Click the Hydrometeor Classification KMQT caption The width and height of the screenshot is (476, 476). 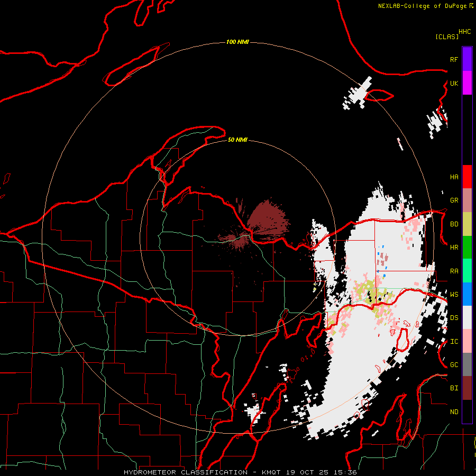point(240,472)
